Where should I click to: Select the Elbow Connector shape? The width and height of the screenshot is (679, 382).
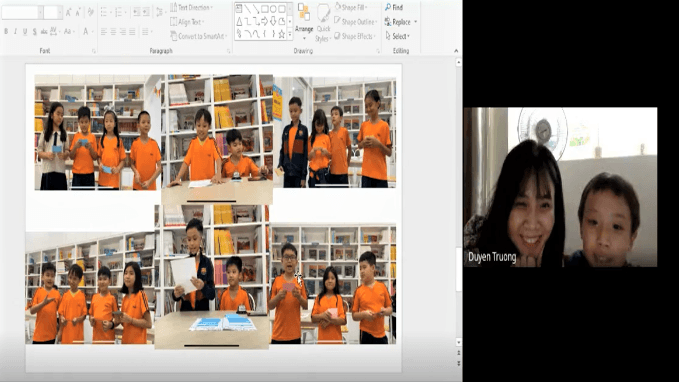(248, 21)
